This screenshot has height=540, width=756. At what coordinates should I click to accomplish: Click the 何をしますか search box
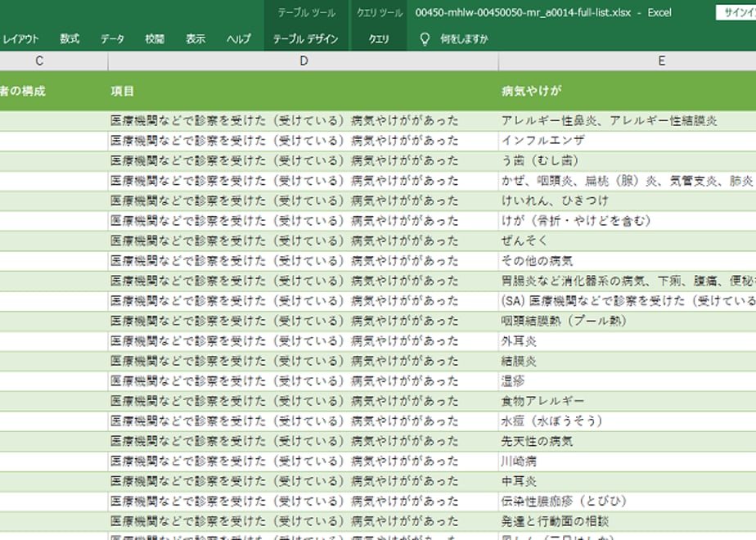464,39
